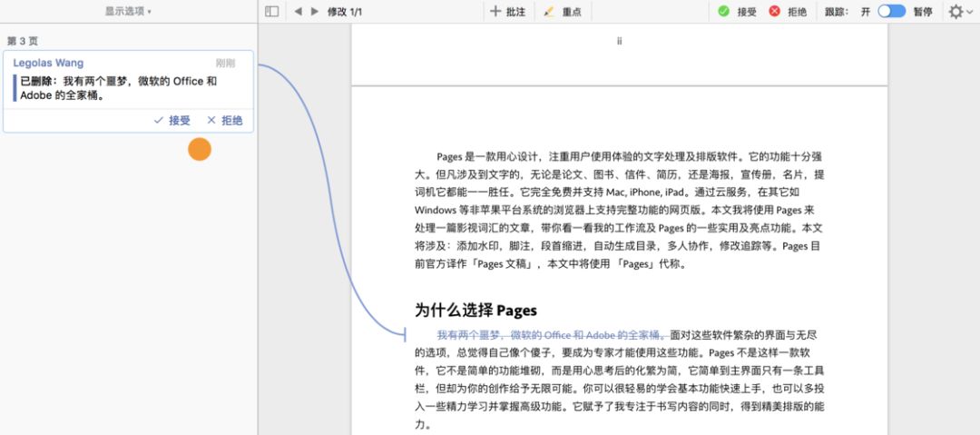980x435 pixels.
Task: Go to previous change arrow
Action: click(x=299, y=11)
